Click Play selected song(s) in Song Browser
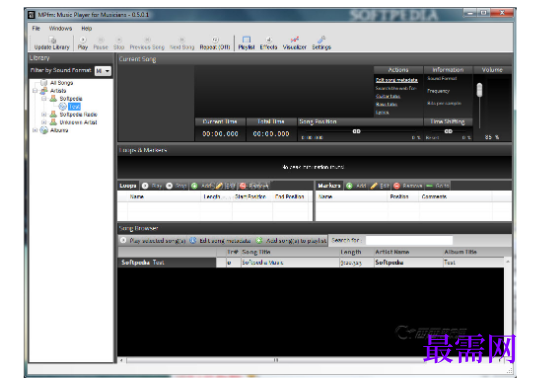The height and width of the screenshot is (380, 535). point(153,240)
